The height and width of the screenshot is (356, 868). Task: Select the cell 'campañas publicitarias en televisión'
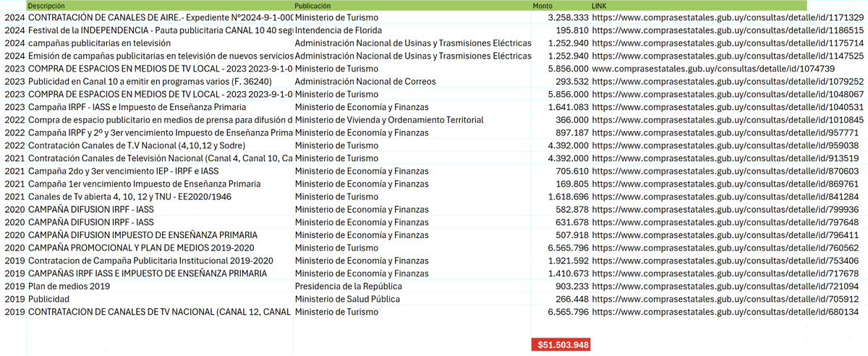coord(160,43)
